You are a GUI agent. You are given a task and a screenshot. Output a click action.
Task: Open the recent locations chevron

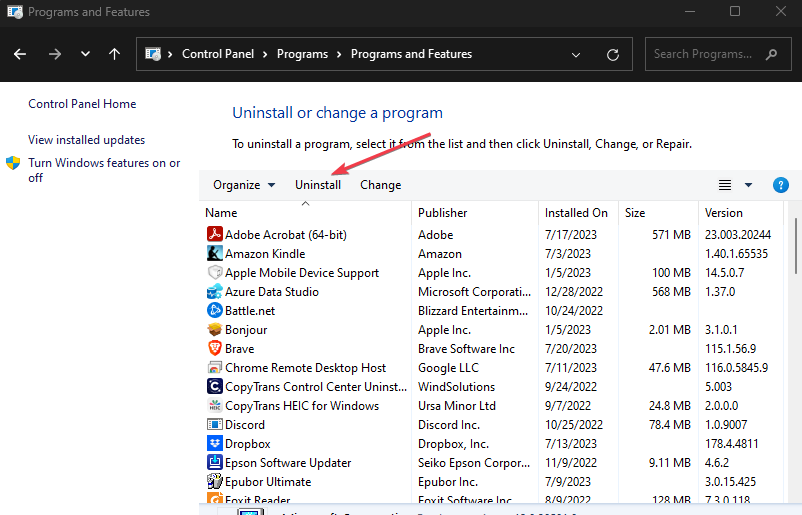pos(85,54)
